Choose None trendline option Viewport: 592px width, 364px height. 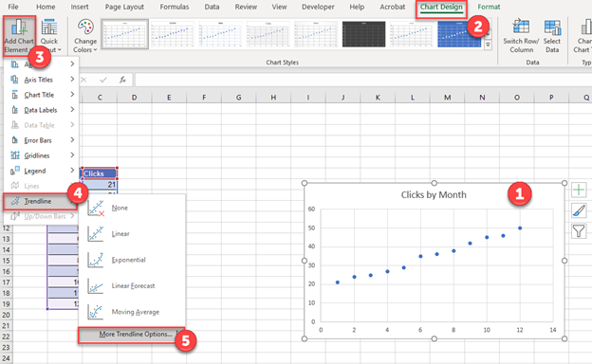(x=132, y=208)
